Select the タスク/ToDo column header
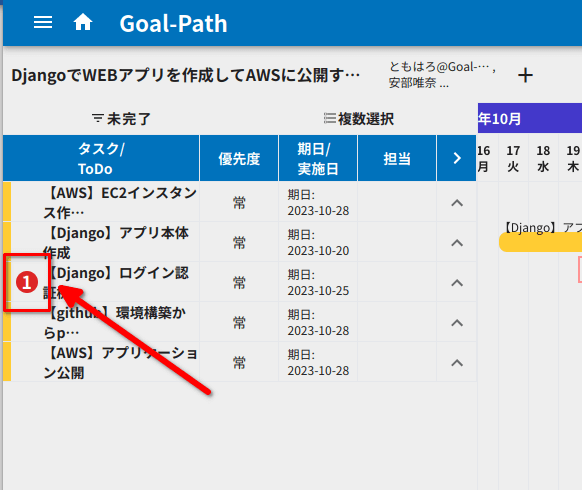Screen dimensions: 582x490 101,158
